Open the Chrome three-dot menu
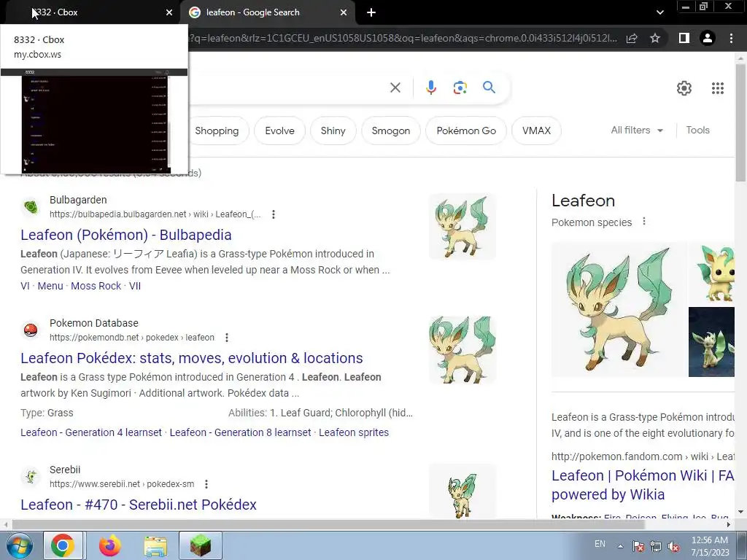Screen dimensions: 747x560 (x=731, y=38)
